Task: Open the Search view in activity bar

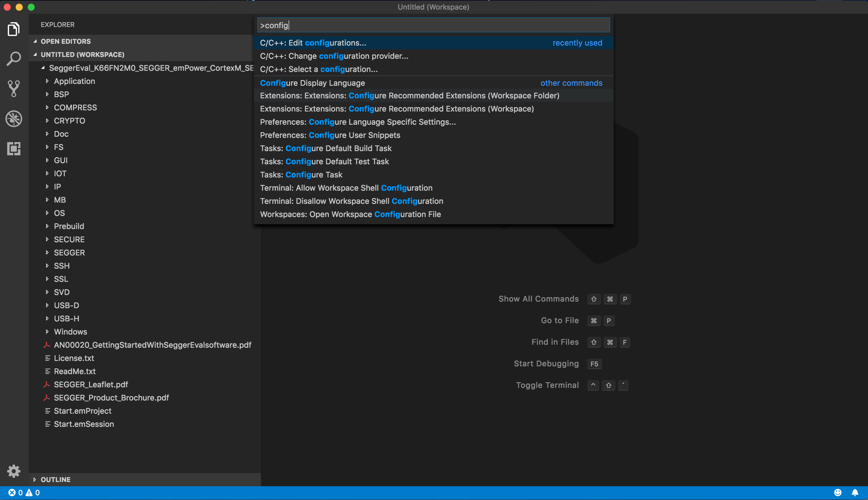Action: point(14,59)
